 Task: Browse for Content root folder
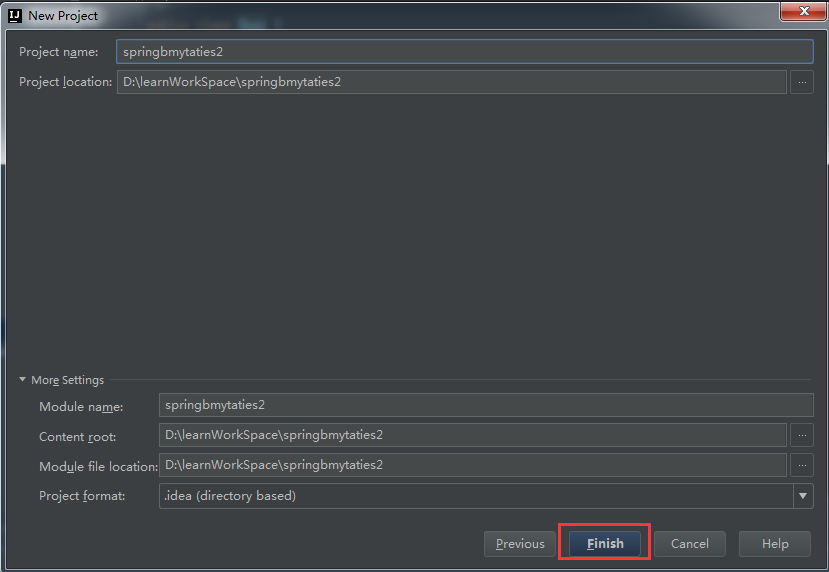coord(802,435)
